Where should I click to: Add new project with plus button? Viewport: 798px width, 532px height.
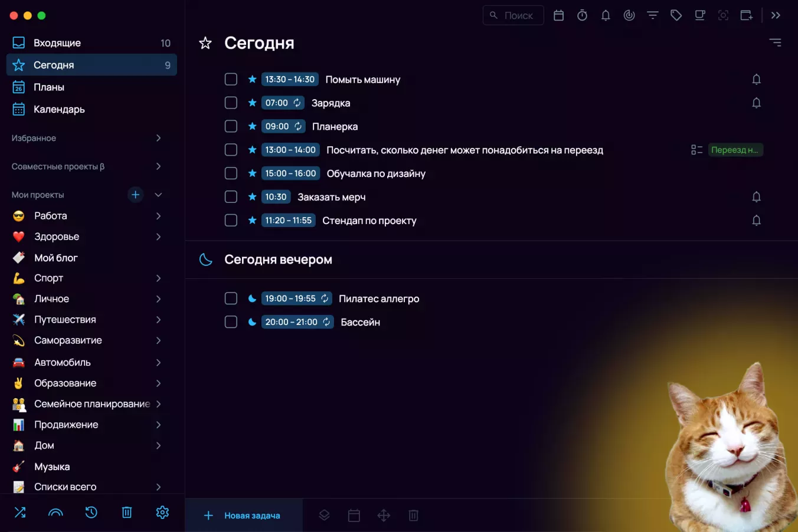[135, 194]
